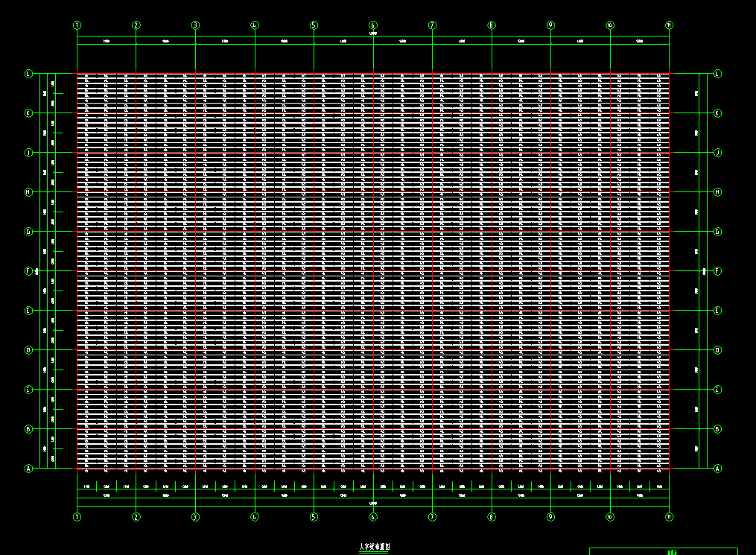Select axis bubble D on the left side
Image resolution: width=756 pixels, height=555 pixels.
28,350
